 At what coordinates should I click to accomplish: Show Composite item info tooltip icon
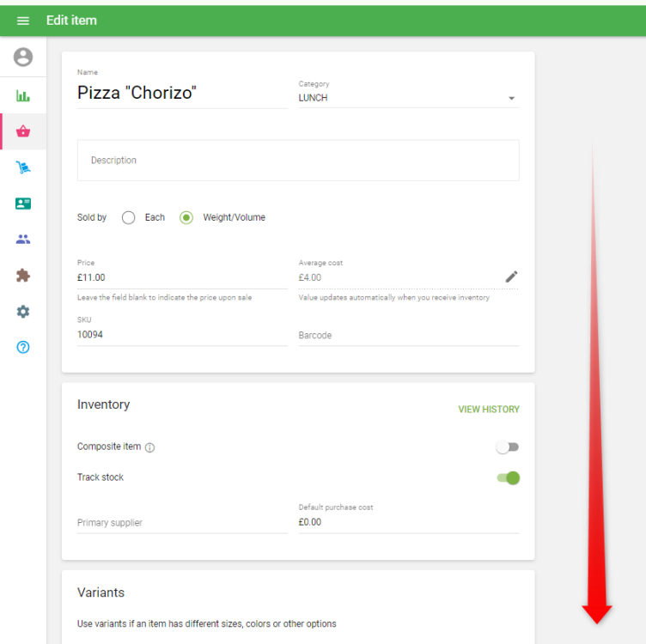(x=150, y=447)
